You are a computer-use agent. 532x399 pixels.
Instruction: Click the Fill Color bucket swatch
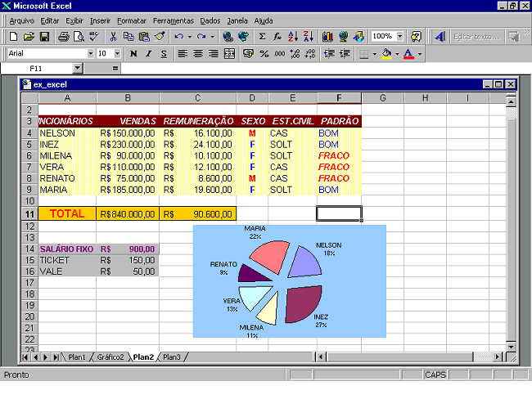click(386, 54)
